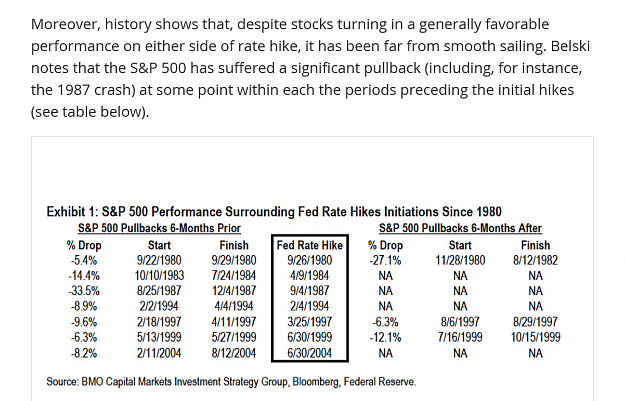The width and height of the screenshot is (625, 401).
Task: Click the BMO Capital Markets source line
Action: [x=231, y=382]
